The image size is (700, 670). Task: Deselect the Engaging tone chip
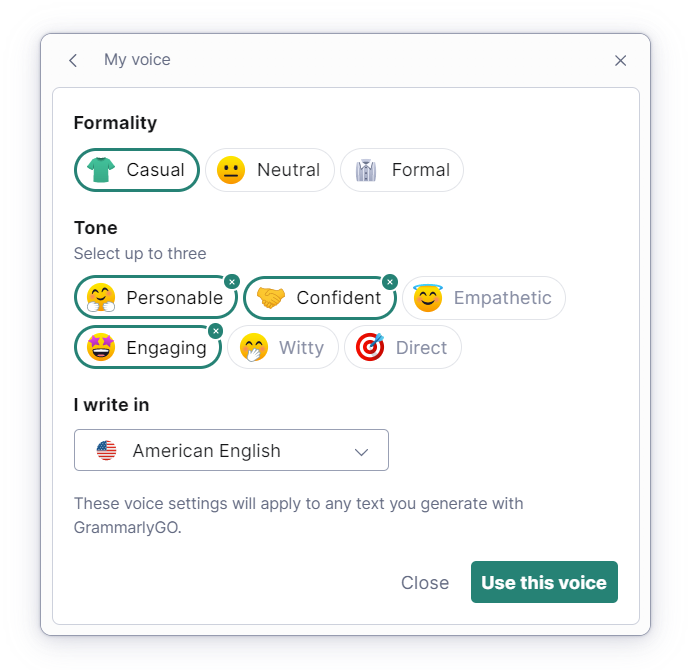click(148, 348)
